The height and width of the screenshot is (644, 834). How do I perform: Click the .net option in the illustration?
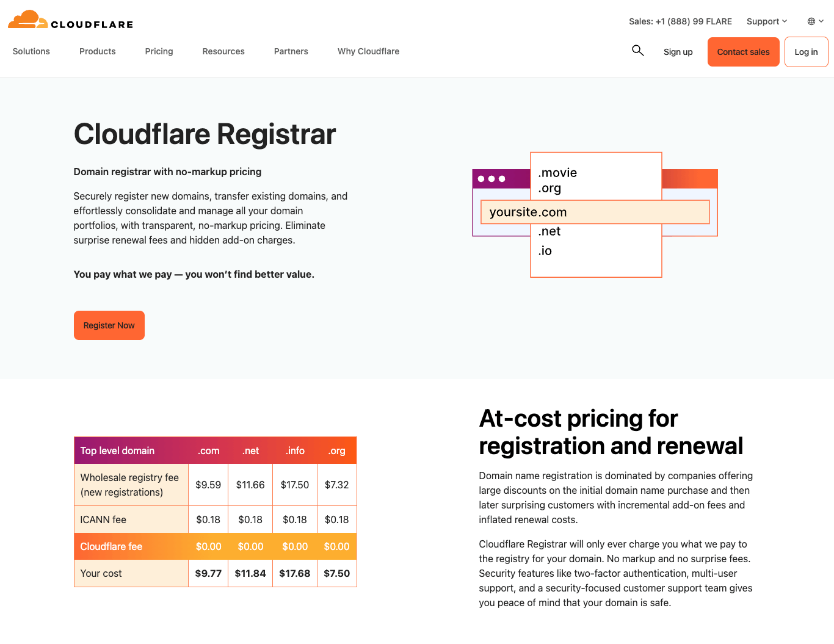[x=549, y=231]
